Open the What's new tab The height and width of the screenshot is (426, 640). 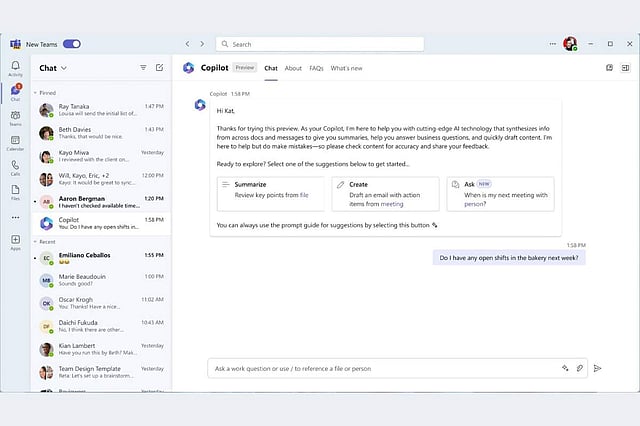click(x=346, y=68)
